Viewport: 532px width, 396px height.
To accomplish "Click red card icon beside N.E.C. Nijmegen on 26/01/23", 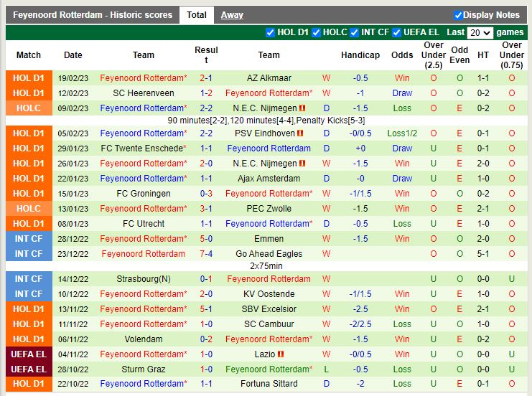I will click(302, 164).
